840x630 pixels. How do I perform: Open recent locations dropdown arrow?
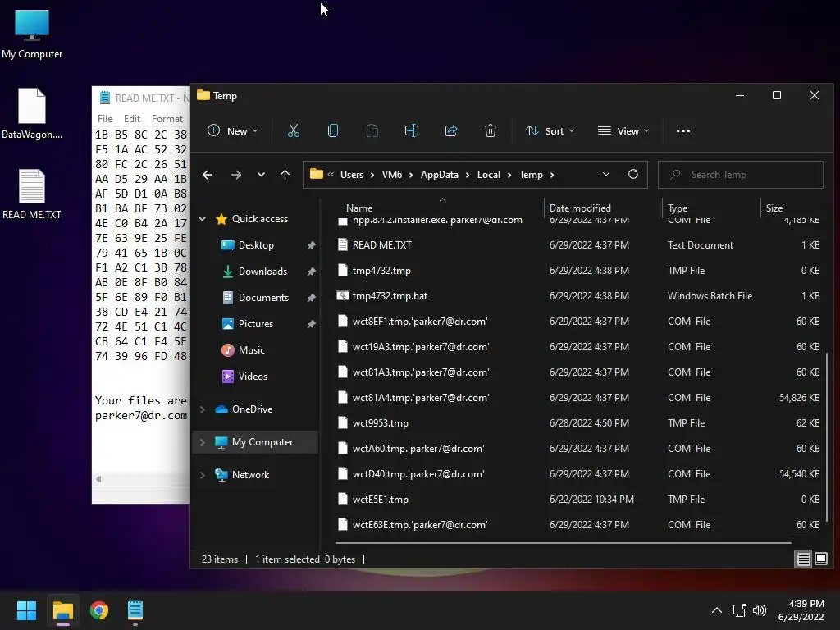261,175
